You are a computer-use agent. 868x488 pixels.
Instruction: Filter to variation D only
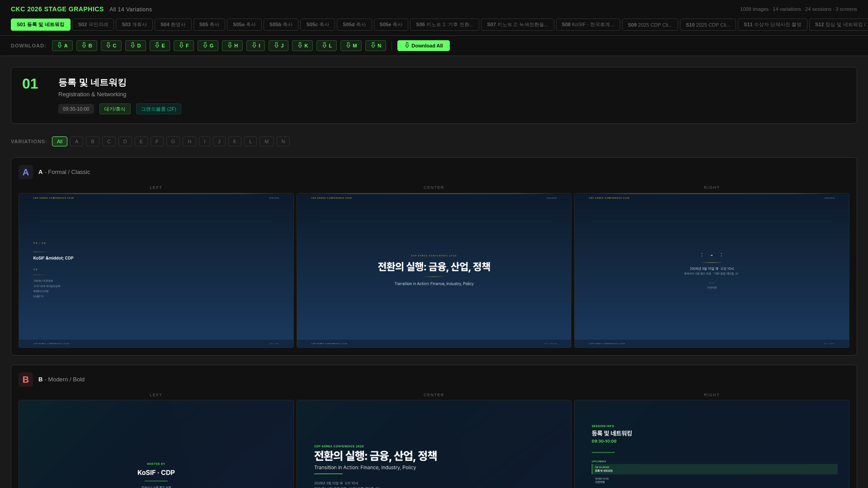pyautogui.click(x=125, y=141)
